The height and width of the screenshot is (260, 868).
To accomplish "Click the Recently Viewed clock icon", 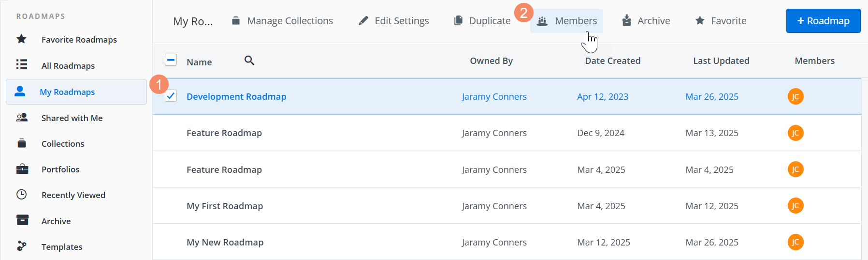I will pos(22,195).
